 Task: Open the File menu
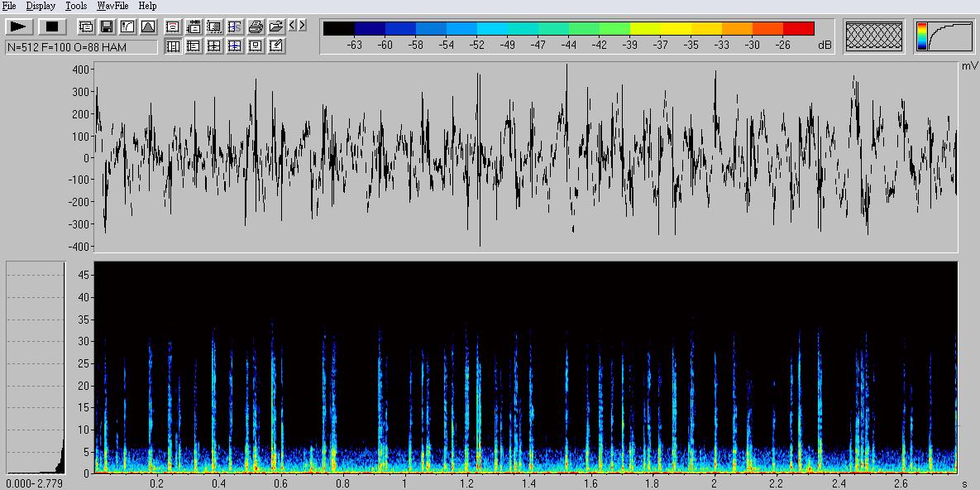tap(9, 6)
